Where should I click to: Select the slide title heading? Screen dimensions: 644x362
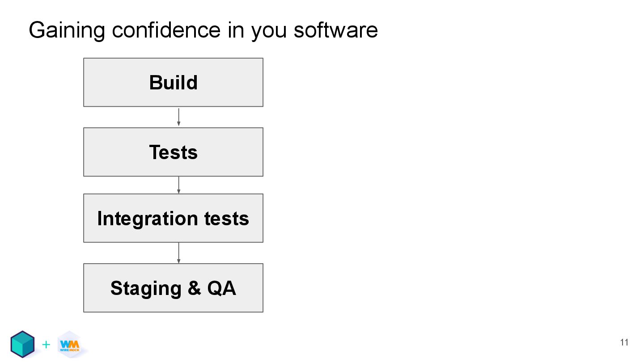[x=203, y=30]
